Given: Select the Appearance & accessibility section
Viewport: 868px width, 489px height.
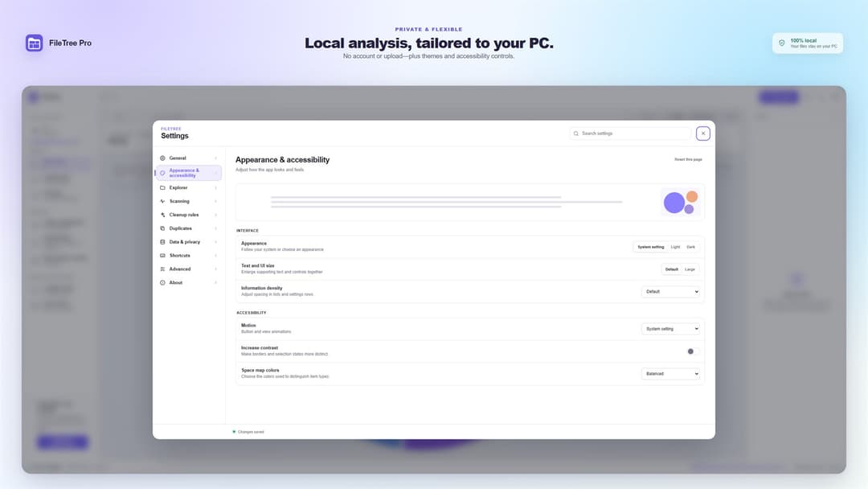Looking at the screenshot, I should 188,173.
